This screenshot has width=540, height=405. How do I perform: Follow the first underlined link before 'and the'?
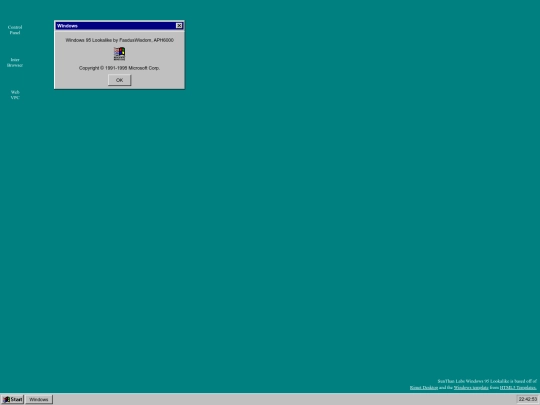coord(424,387)
